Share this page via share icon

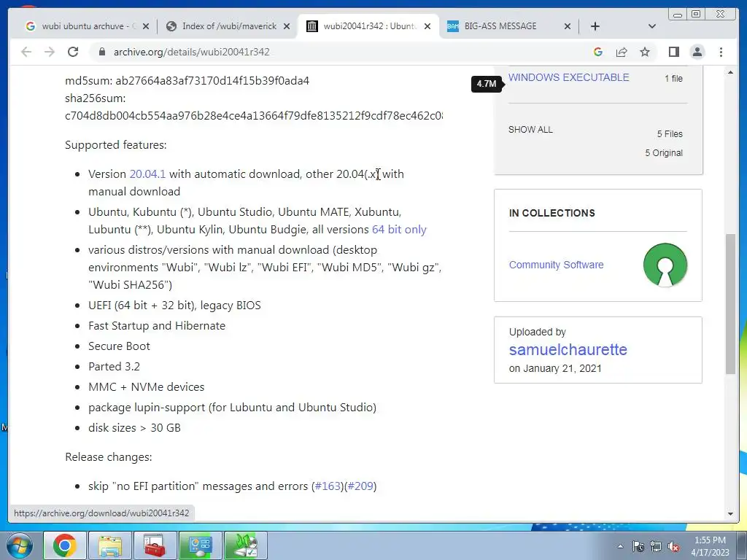[x=622, y=52]
